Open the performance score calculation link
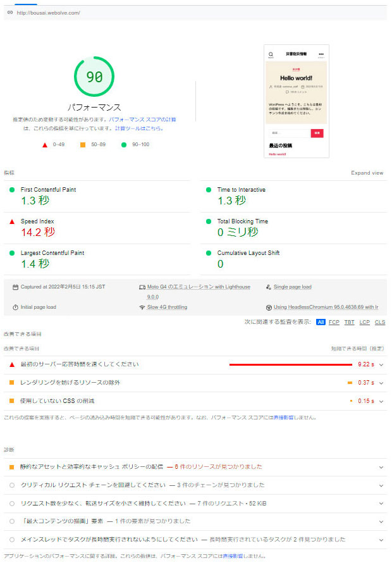 tap(142, 120)
